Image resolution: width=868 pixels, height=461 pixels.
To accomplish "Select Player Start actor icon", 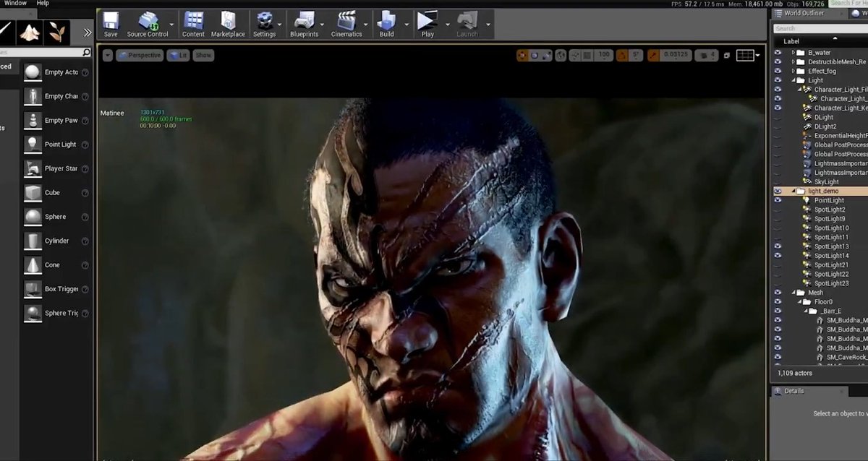I will [x=33, y=168].
